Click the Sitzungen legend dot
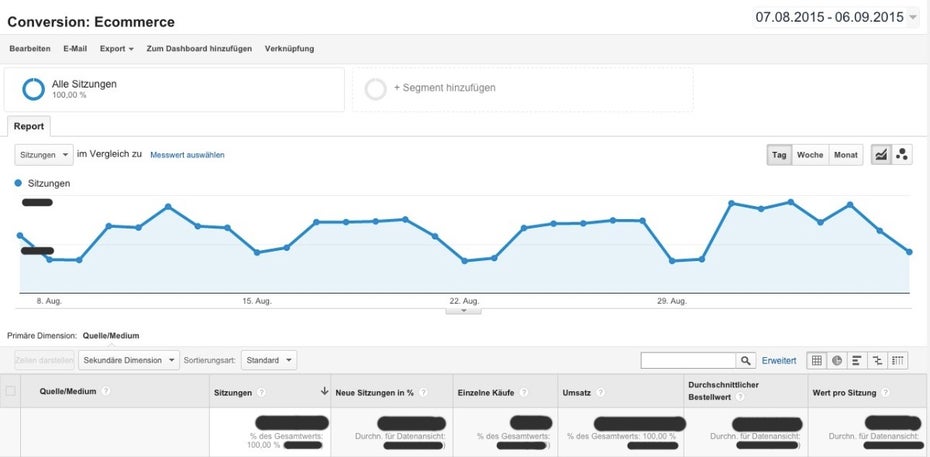930x457 pixels. point(18,183)
